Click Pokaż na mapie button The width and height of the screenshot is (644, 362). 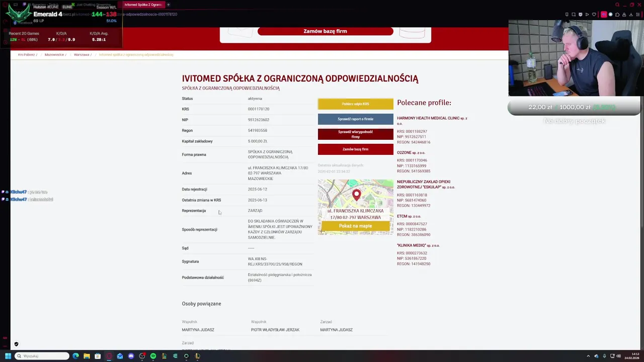point(355,226)
